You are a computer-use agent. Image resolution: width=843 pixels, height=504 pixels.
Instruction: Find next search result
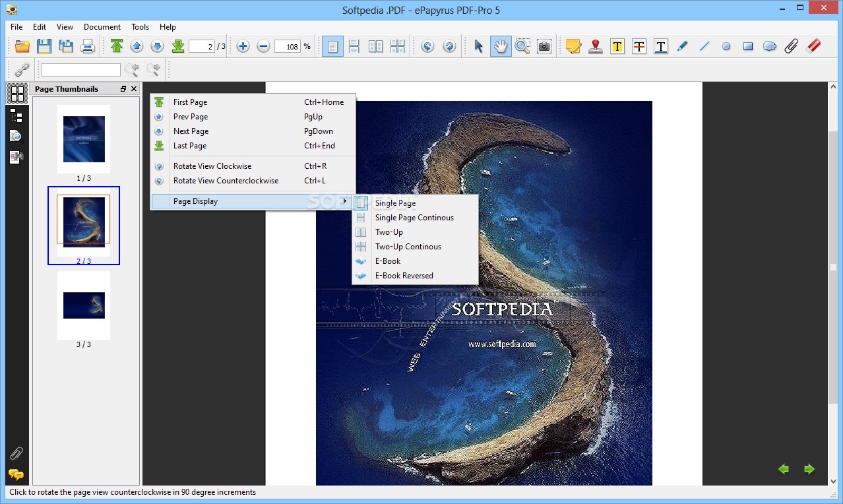[153, 69]
